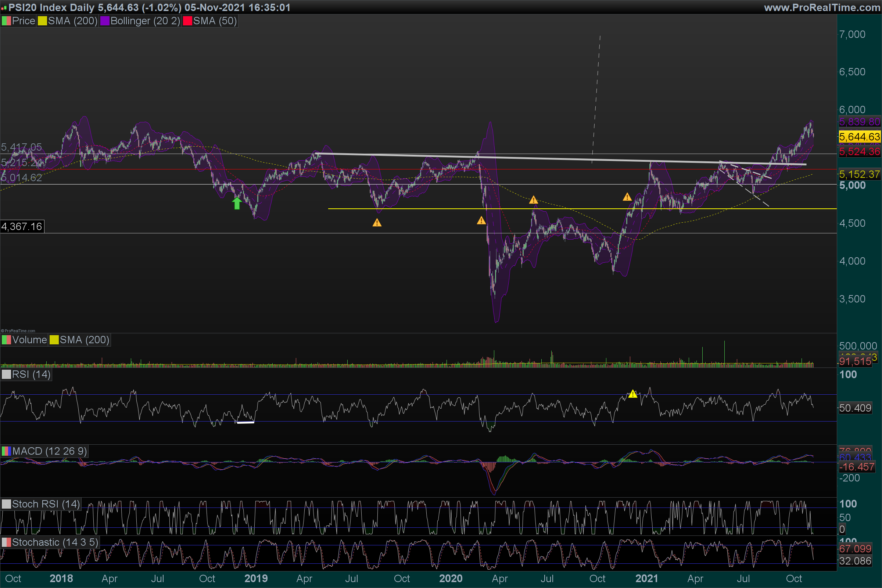The height and width of the screenshot is (588, 882).
Task: Open the RSI (14) indicator label
Action: coord(31,374)
